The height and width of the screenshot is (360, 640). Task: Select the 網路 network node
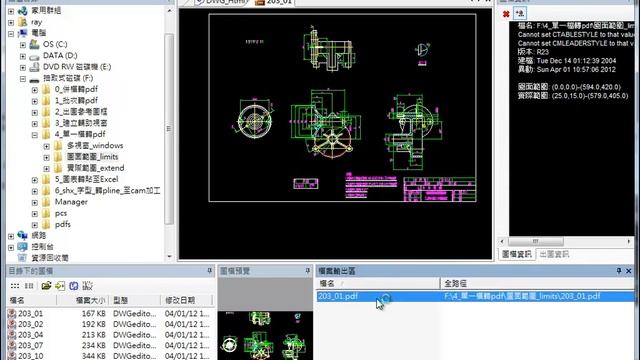click(x=38, y=236)
